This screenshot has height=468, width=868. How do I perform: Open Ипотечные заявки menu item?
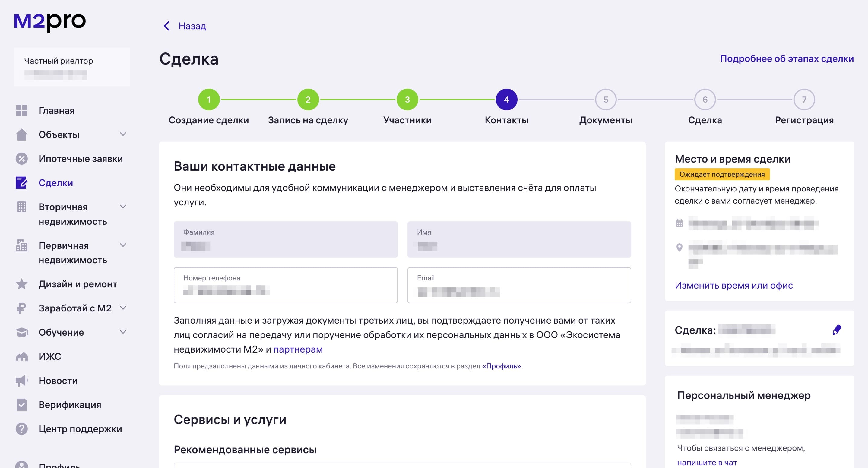click(81, 159)
